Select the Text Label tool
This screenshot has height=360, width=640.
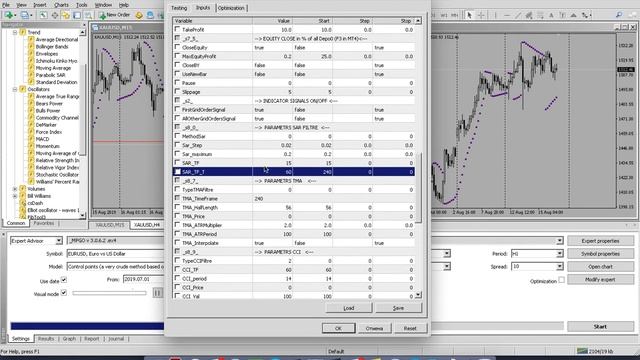562,15
